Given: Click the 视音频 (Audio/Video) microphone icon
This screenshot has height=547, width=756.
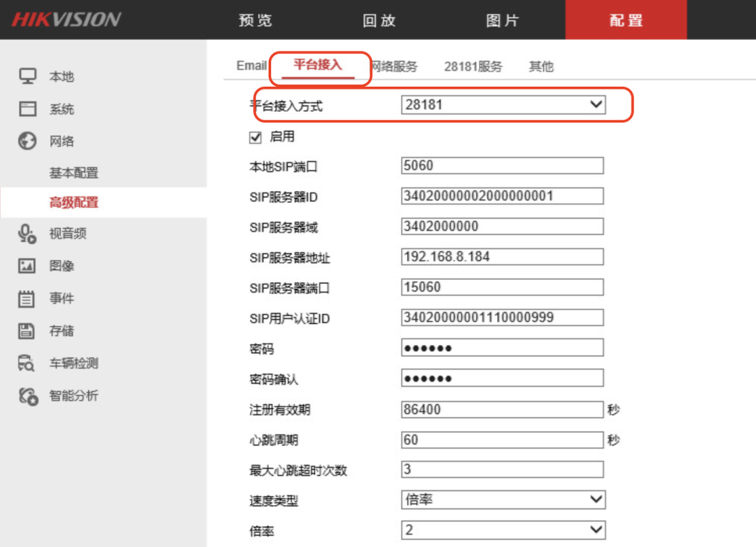Looking at the screenshot, I should [x=27, y=234].
